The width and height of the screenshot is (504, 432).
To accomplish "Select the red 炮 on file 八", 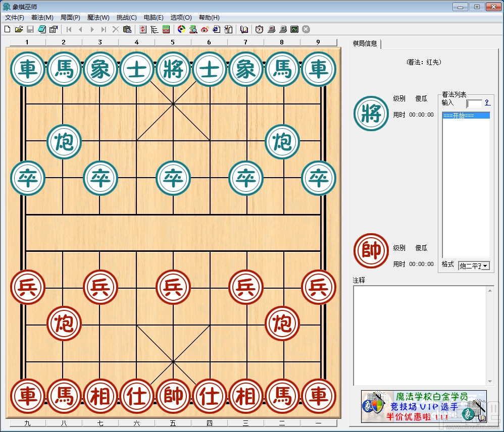I will pyautogui.click(x=64, y=323).
